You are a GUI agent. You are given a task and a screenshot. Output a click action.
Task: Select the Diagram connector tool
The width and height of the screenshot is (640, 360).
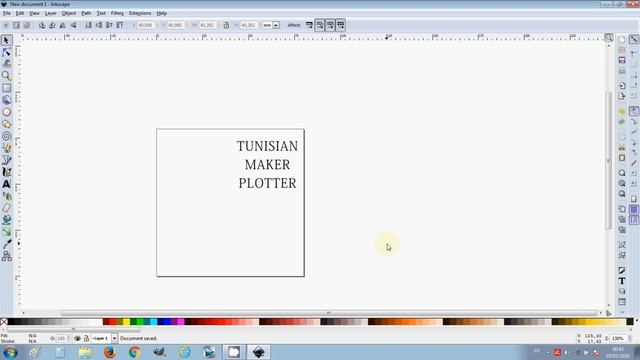click(6, 256)
